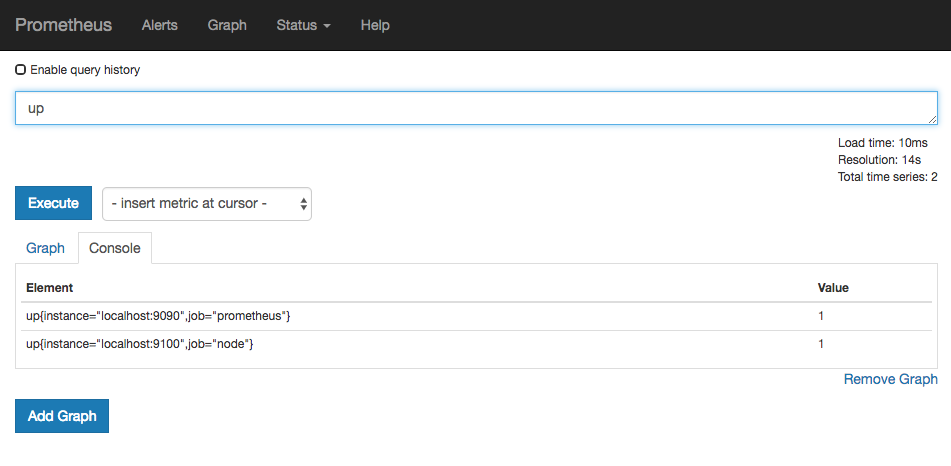Click the Remove Graph link

pyautogui.click(x=890, y=379)
